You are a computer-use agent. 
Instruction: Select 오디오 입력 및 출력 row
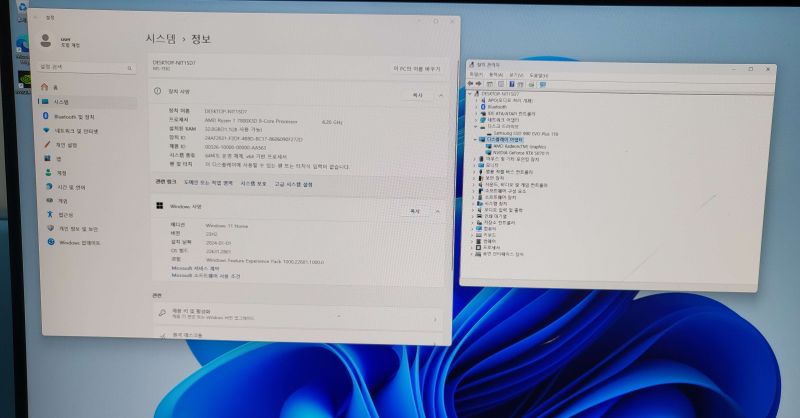coord(502,210)
